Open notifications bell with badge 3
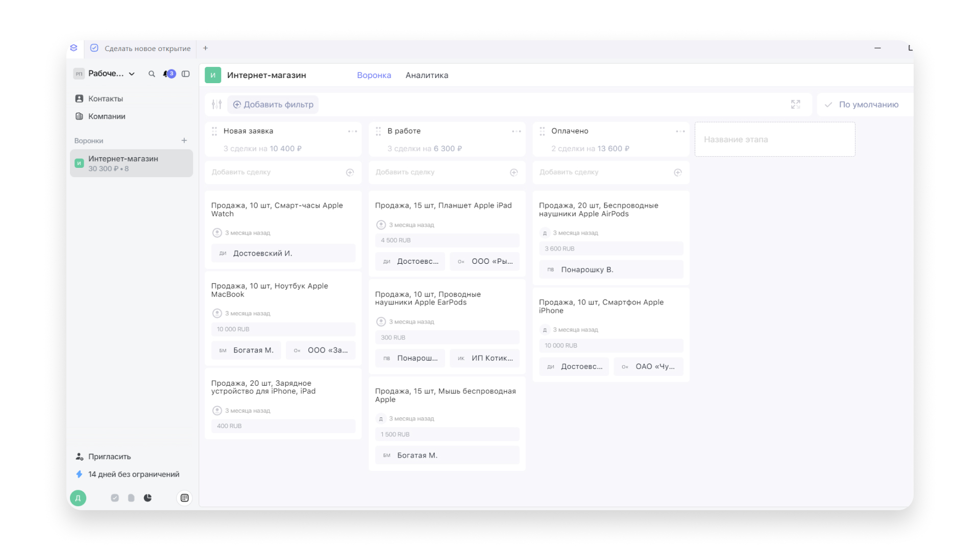Image resolution: width=980 pixels, height=551 pixels. (169, 74)
